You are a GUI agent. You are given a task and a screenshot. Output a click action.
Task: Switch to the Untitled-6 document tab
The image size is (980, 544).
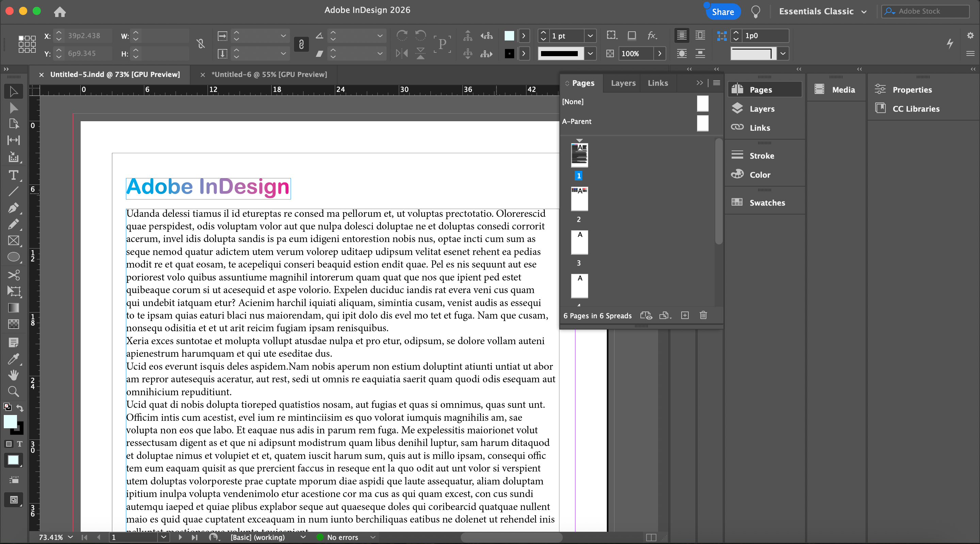click(x=268, y=75)
